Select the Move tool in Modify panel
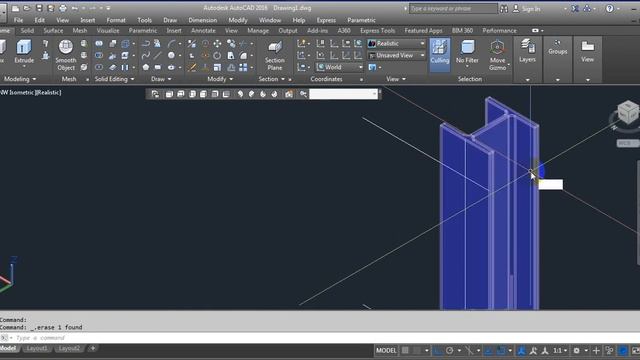Viewport: 640px width, 360px height. (x=217, y=43)
